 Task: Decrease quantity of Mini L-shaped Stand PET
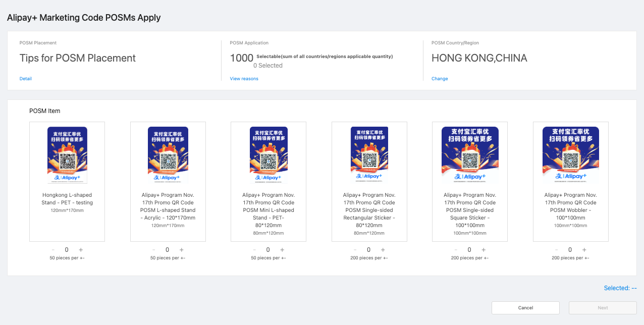click(254, 249)
